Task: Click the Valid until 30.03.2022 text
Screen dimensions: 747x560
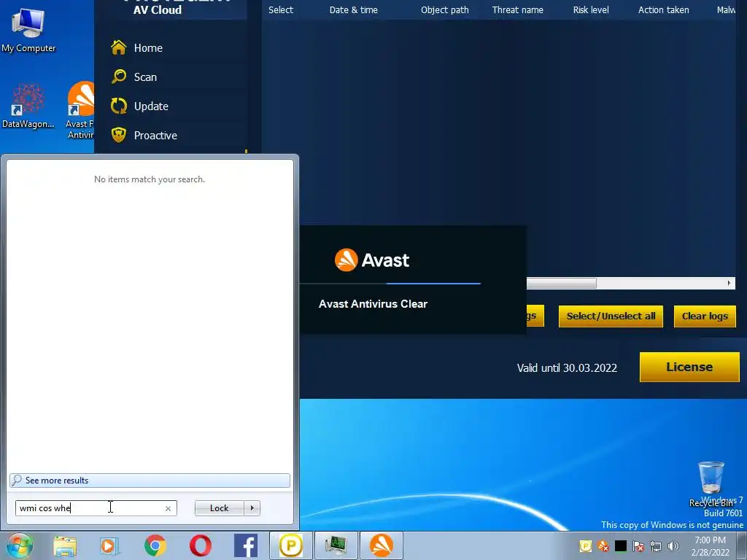Action: pos(567,368)
